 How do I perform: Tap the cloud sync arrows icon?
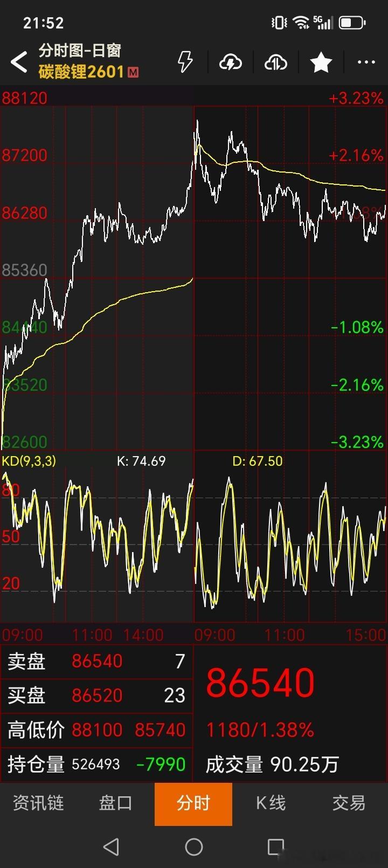click(x=276, y=63)
